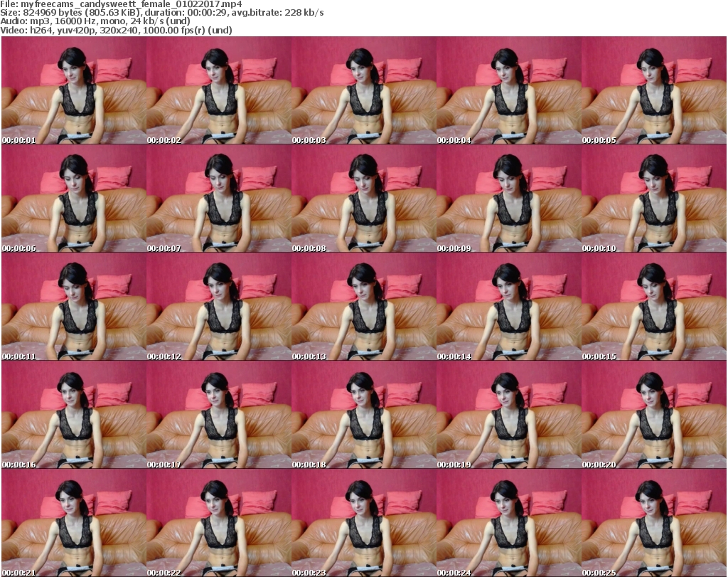Open the frame stamped 00:00:08
The height and width of the screenshot is (577, 728).
[x=363, y=198]
